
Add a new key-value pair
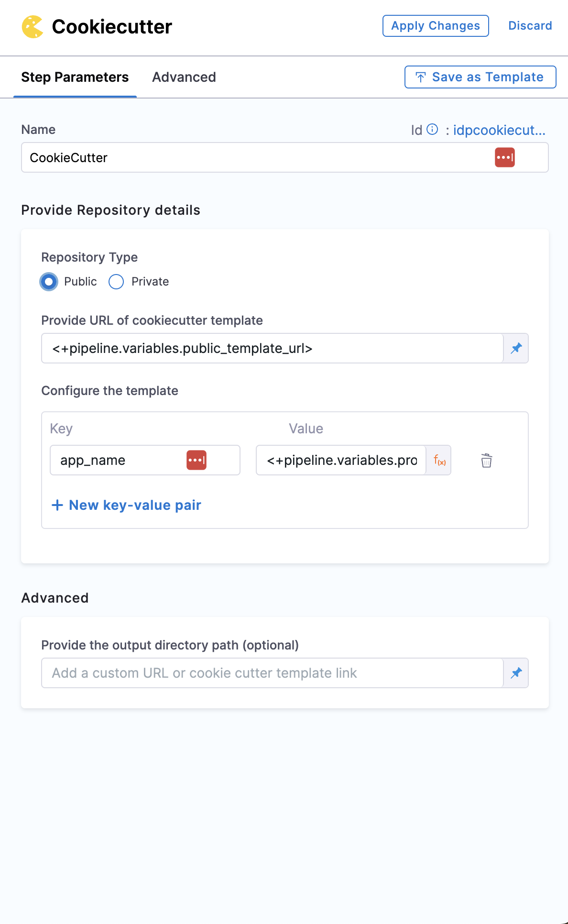tap(127, 505)
